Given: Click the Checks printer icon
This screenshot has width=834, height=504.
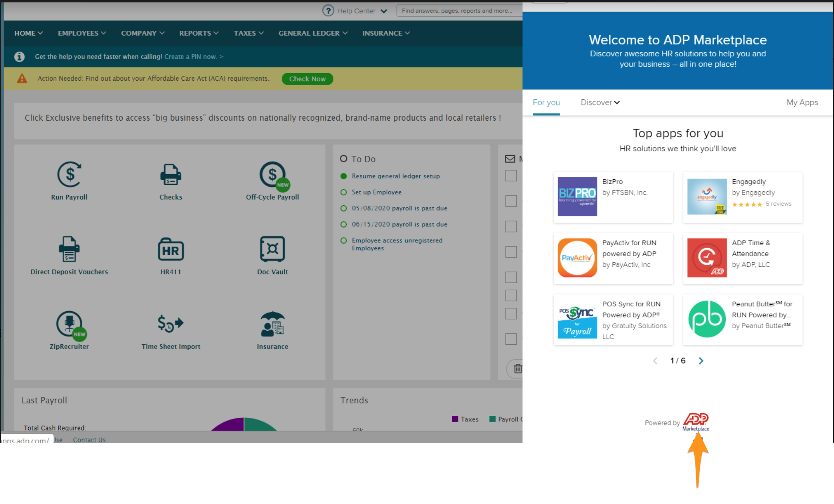Looking at the screenshot, I should (x=171, y=175).
